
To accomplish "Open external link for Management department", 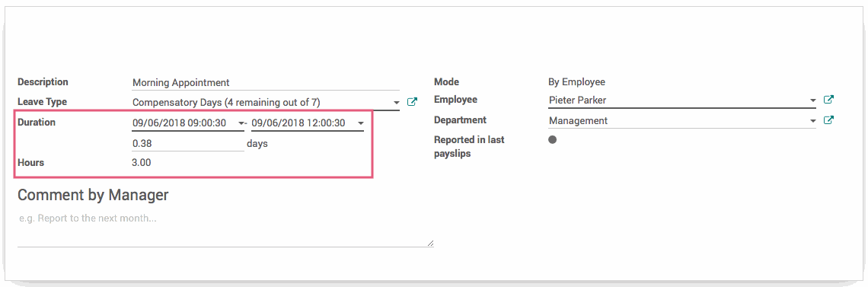I will 828,120.
